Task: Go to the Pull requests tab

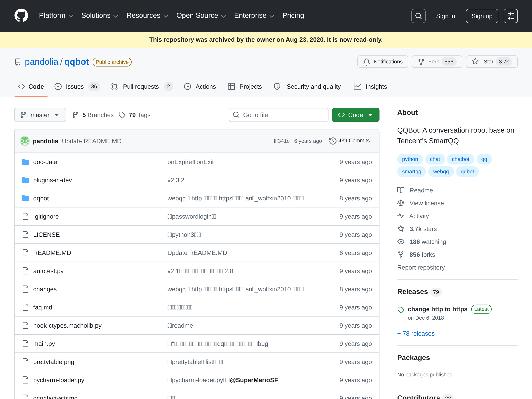Action: (141, 87)
